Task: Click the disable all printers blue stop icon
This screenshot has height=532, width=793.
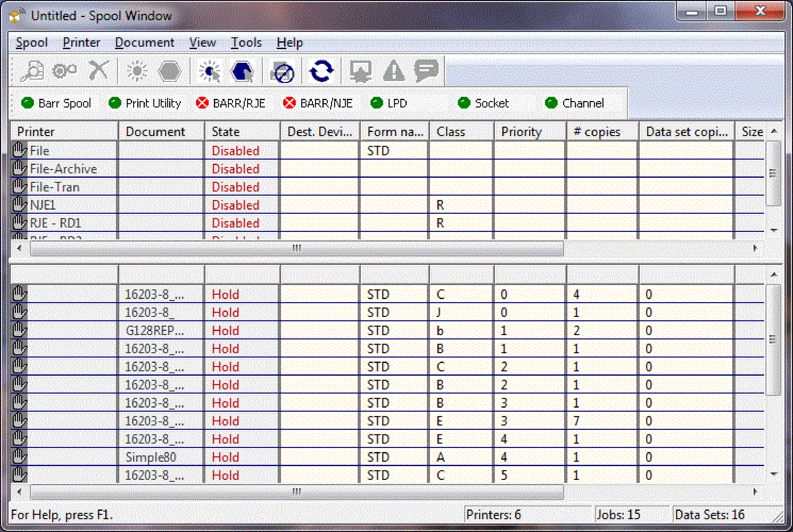Action: click(242, 71)
